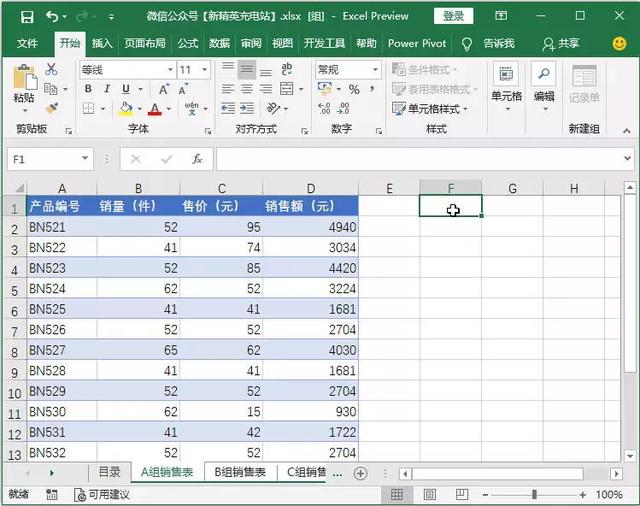The image size is (640, 506).
Task: Open the 单元格样式 dropdown
Action: [x=429, y=109]
